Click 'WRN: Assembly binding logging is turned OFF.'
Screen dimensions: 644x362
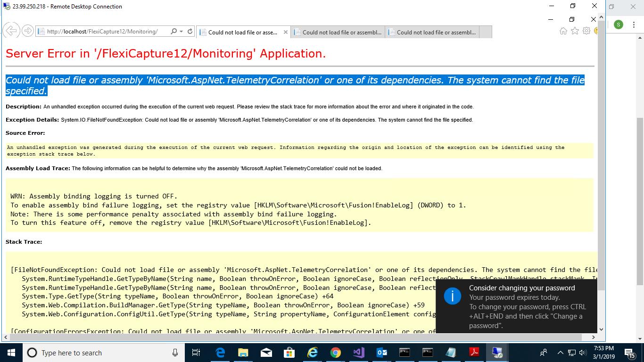pos(94,196)
